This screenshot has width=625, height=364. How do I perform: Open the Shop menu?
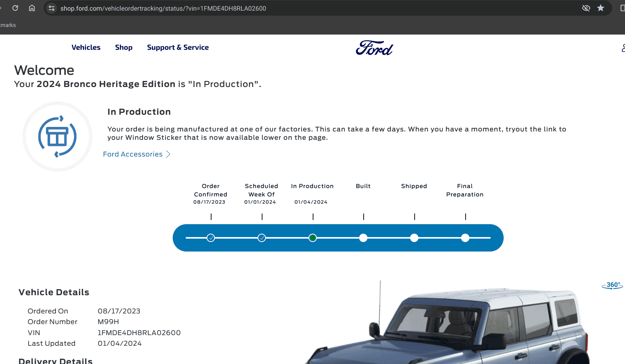point(124,47)
